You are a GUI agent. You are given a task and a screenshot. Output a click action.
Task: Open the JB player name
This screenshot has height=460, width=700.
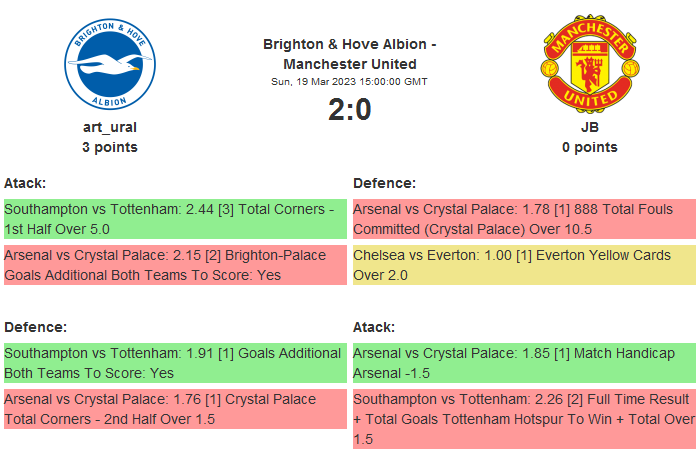[x=589, y=127]
